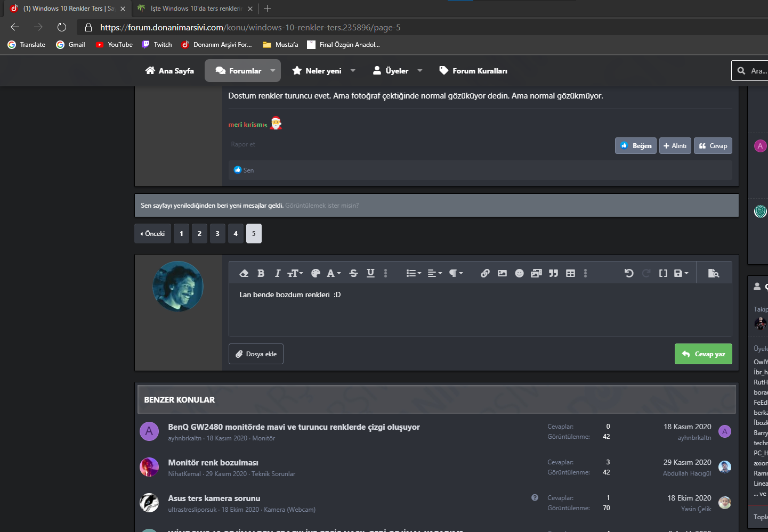The image size is (768, 532).
Task: Submit reply with Cevap yaz
Action: [x=704, y=354]
